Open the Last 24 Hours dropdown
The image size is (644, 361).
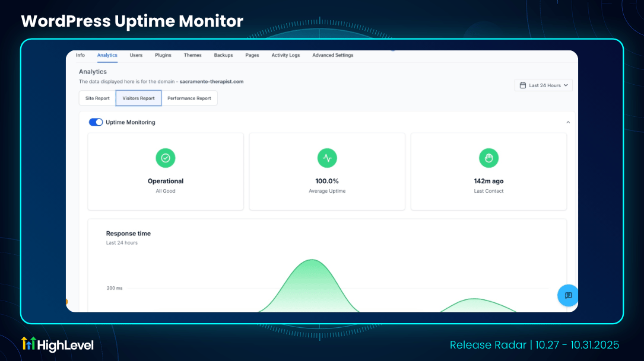click(544, 85)
